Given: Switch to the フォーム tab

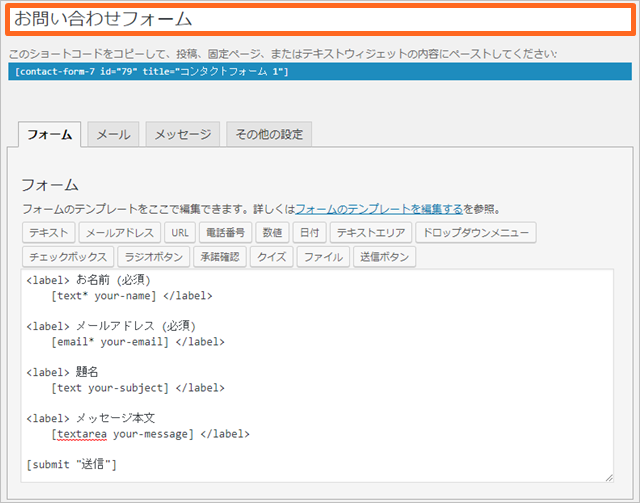Looking at the screenshot, I should (x=49, y=134).
